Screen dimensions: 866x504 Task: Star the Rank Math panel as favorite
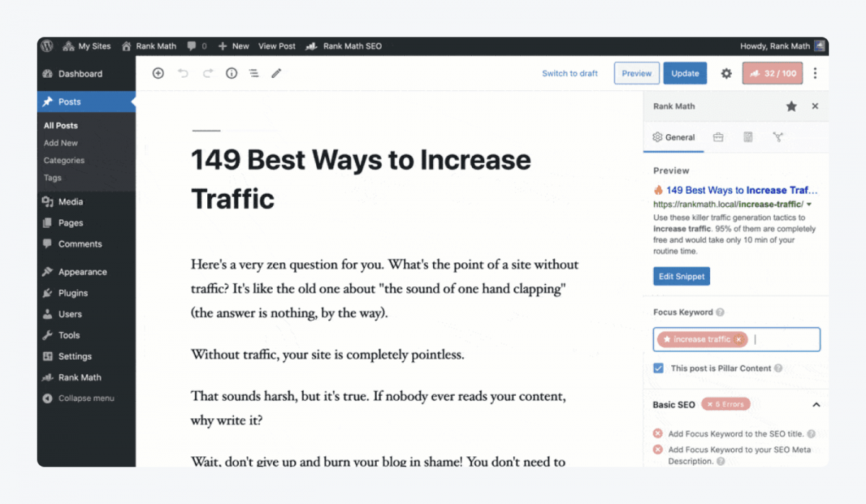coord(791,106)
